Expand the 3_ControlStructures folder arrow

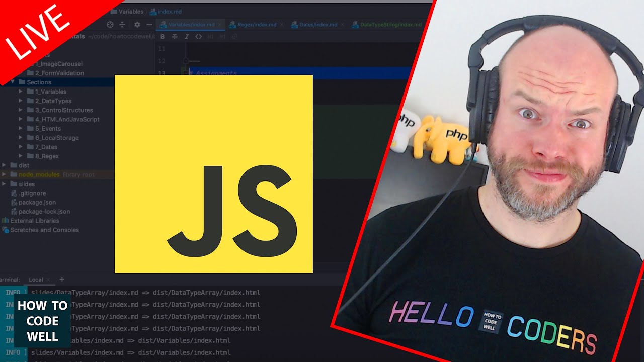coord(21,110)
